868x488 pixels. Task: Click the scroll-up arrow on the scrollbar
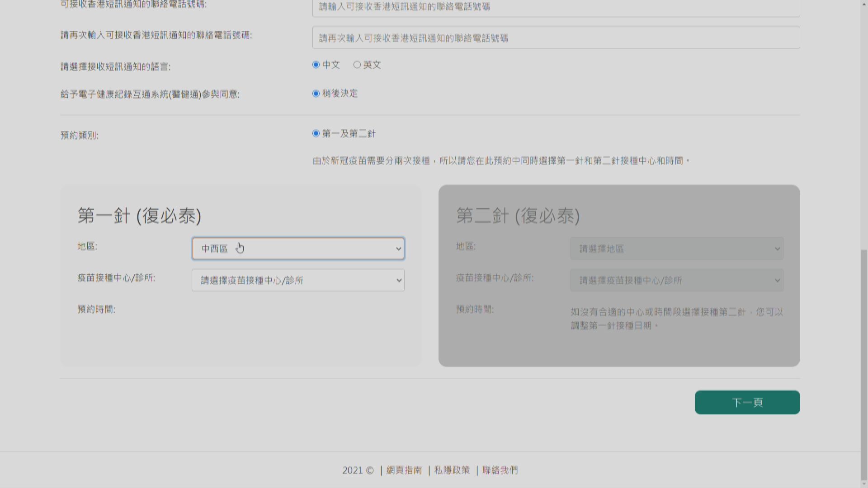[x=864, y=4]
